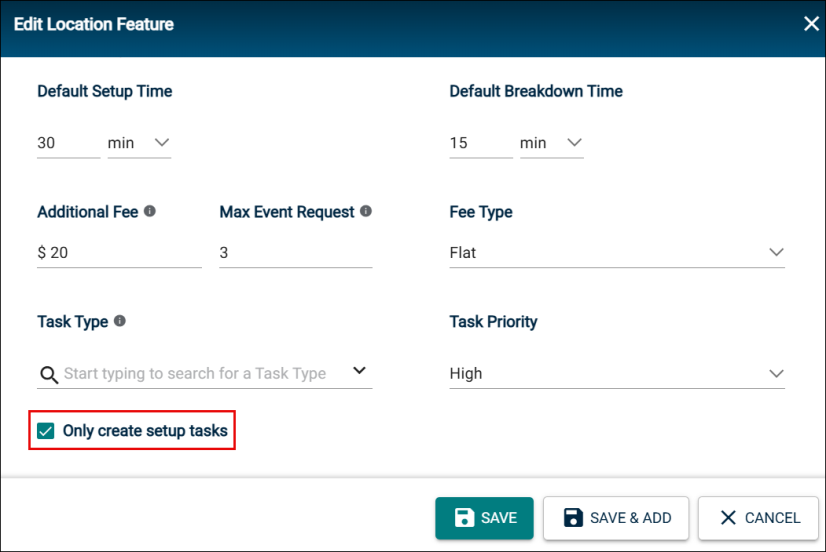Click the Task Type search field
The width and height of the screenshot is (826, 552).
coord(204,373)
